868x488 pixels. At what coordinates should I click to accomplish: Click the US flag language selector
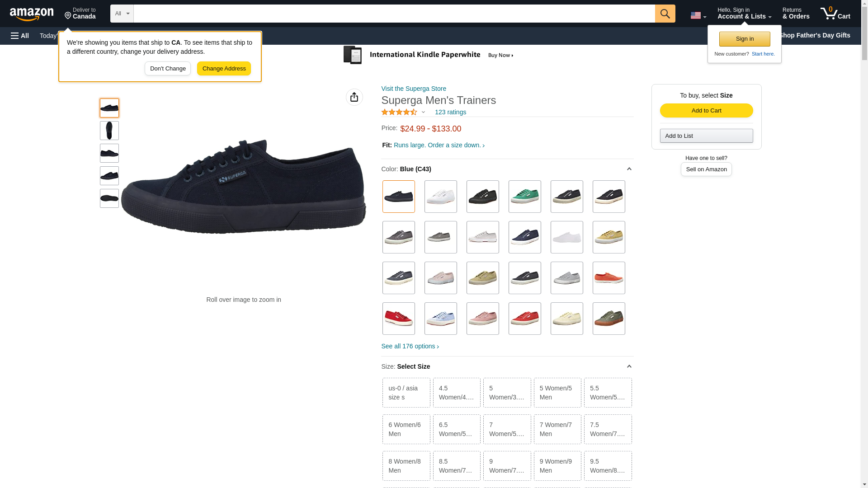[698, 15]
